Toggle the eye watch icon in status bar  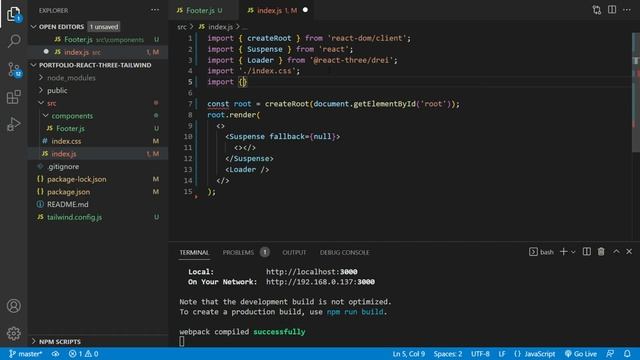(56, 354)
